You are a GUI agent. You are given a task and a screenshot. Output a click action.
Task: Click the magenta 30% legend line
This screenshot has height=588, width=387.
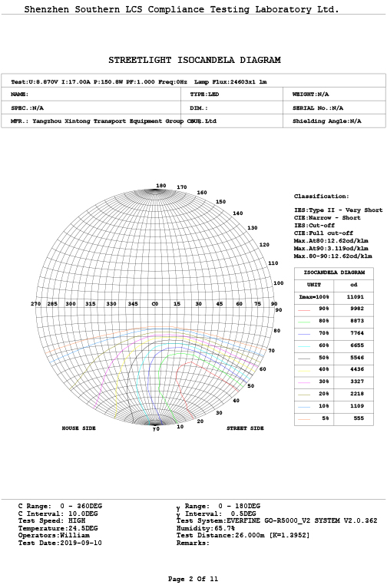304,383
